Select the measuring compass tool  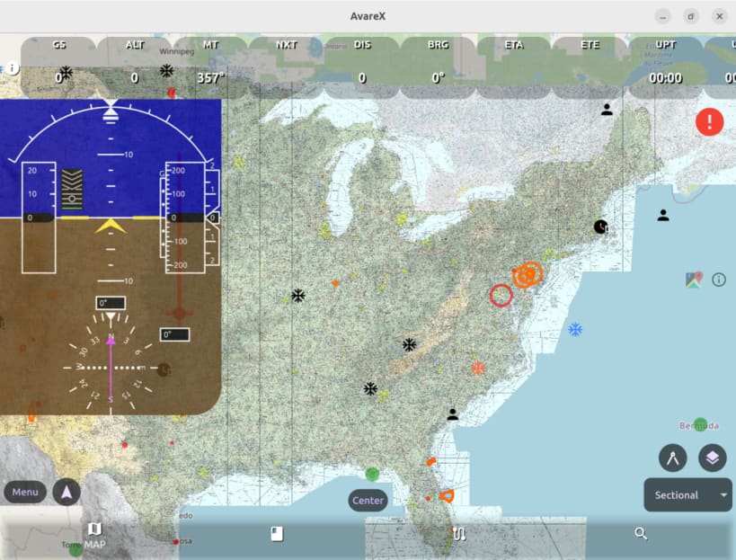[x=672, y=458]
